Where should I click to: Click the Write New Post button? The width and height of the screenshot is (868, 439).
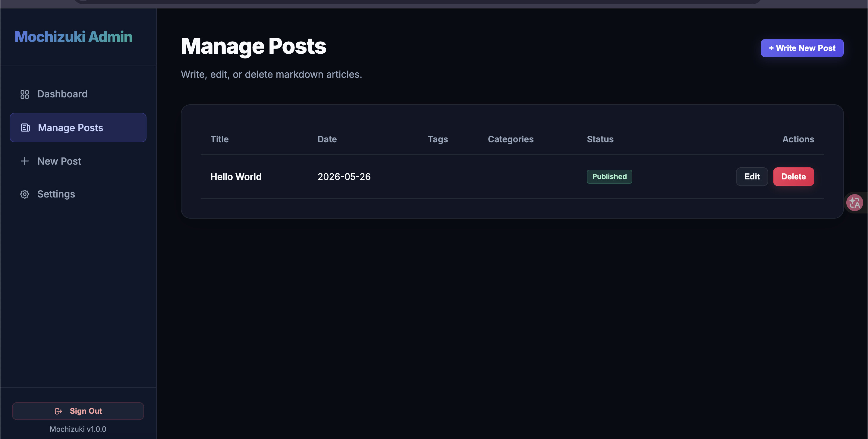[x=802, y=48]
